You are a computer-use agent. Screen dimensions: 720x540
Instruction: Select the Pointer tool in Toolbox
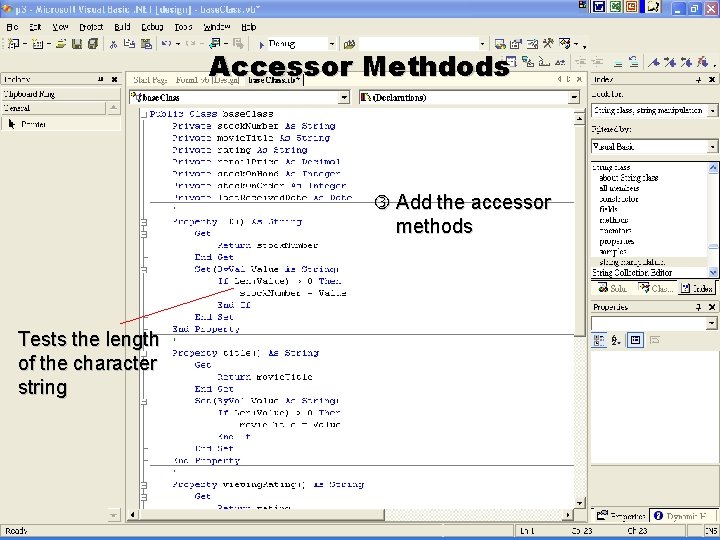coord(61,124)
